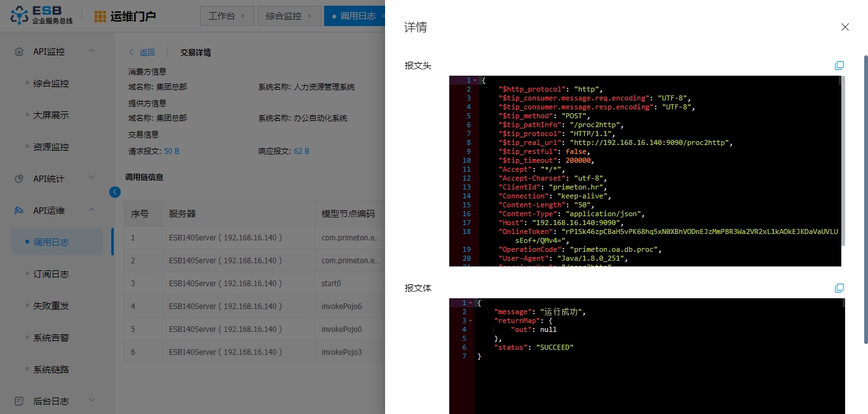Open the 请求报文 50 B link
This screenshot has height=414, width=868.
(x=172, y=151)
